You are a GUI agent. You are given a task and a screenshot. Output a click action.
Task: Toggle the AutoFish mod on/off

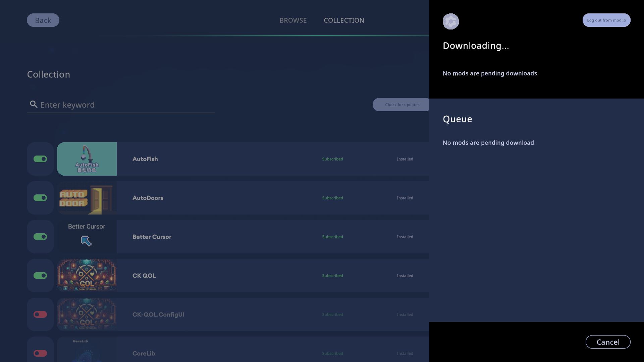pos(40,159)
